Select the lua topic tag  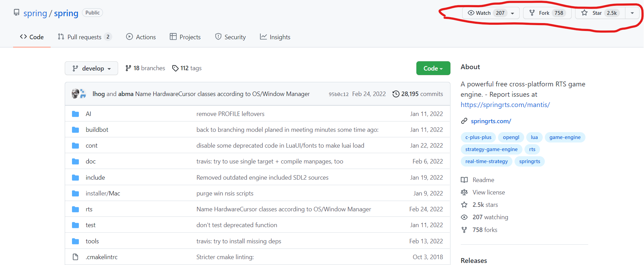tap(534, 137)
